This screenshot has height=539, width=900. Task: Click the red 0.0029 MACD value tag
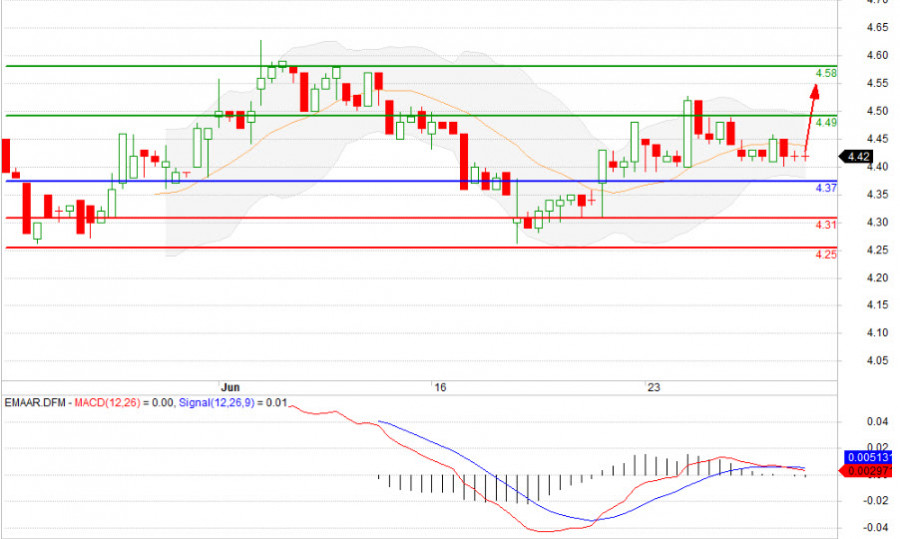point(866,471)
